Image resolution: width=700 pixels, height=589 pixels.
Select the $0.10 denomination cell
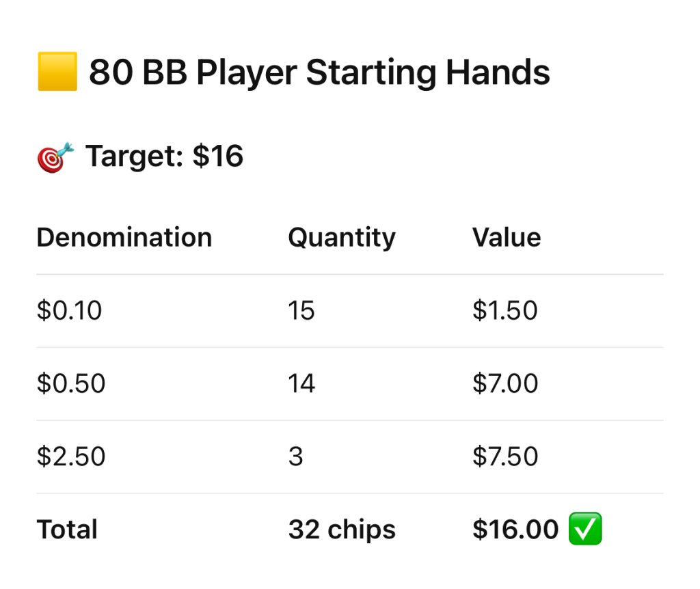(69, 311)
